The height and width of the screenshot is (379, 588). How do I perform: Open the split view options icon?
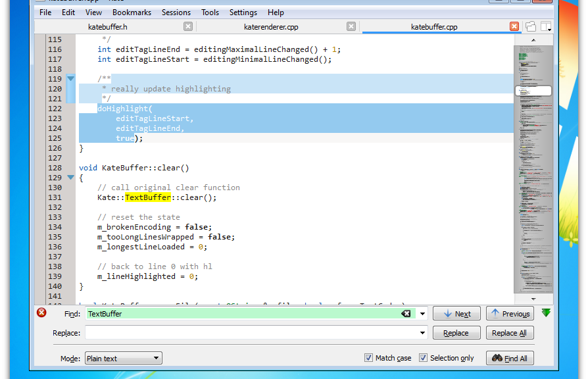tap(545, 27)
